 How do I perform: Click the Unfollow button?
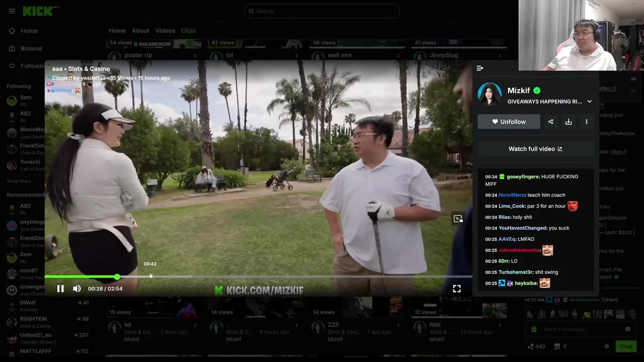click(x=509, y=122)
